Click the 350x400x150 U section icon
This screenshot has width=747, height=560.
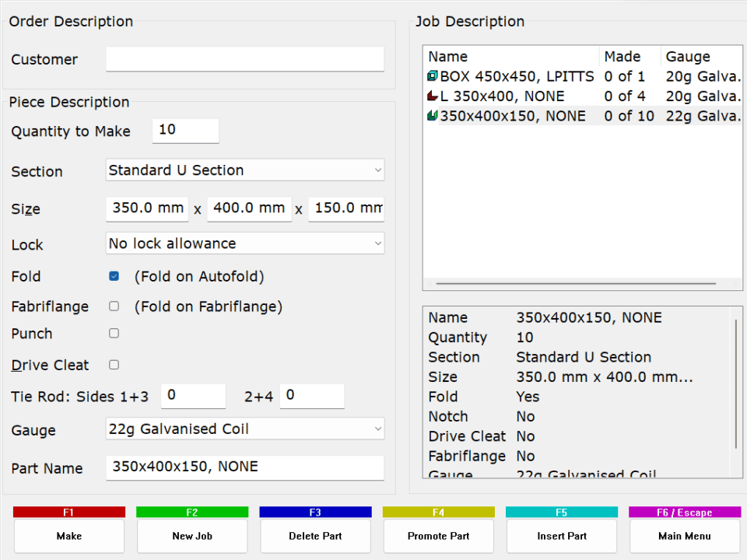pyautogui.click(x=433, y=116)
